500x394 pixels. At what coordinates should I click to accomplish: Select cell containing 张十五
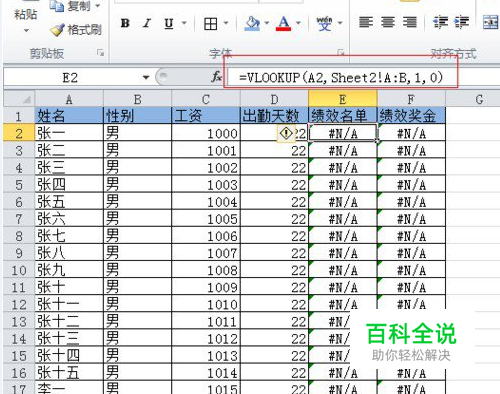(x=69, y=373)
